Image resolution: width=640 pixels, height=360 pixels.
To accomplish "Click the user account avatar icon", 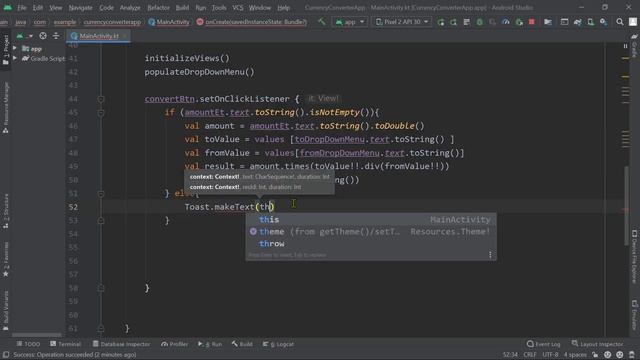I will coord(632,22).
